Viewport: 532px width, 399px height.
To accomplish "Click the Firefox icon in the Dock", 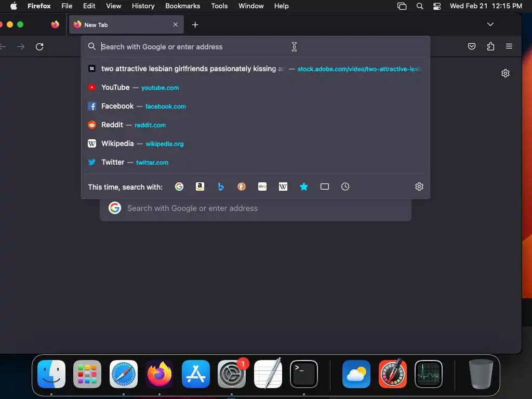I will coord(159,374).
